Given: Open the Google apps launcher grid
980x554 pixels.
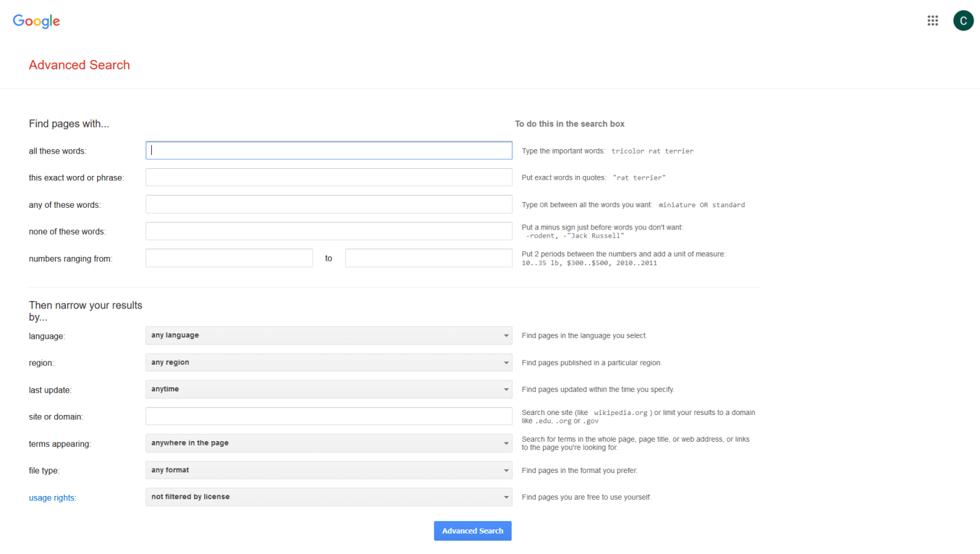Looking at the screenshot, I should click(x=933, y=20).
